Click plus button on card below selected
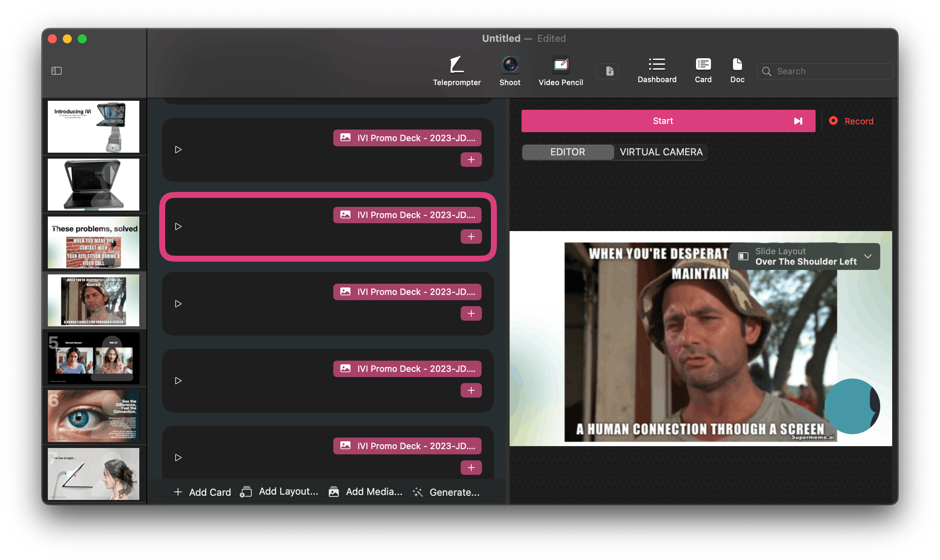Viewport: 940px width, 560px height. pyautogui.click(x=471, y=314)
